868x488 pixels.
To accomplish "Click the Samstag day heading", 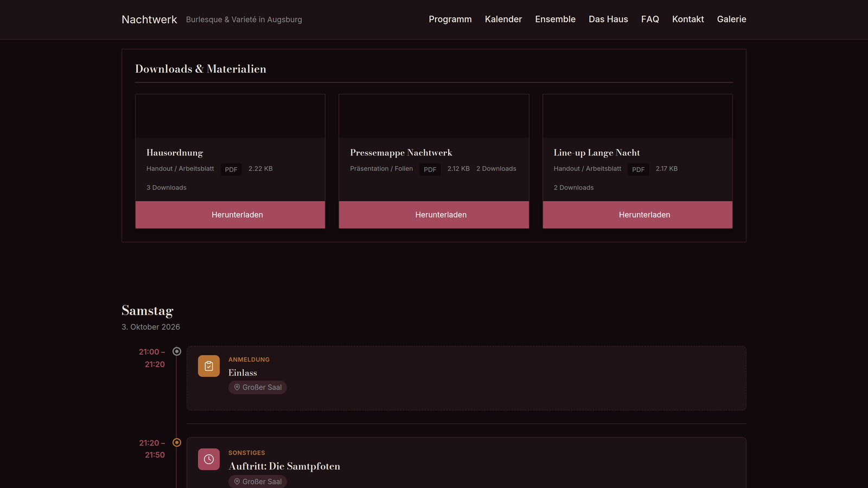I will point(148,311).
